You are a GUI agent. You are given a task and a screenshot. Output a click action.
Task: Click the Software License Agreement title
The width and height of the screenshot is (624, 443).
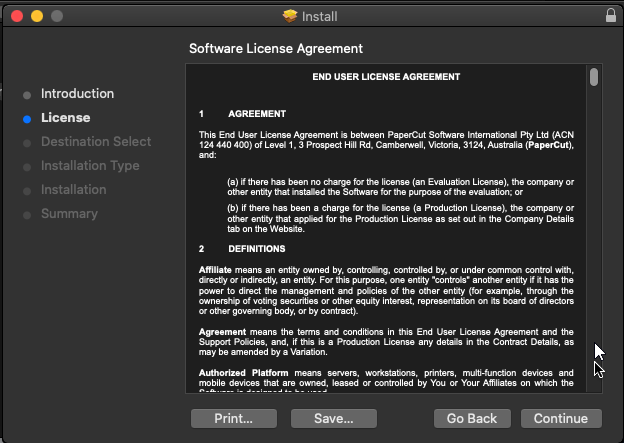pyautogui.click(x=276, y=48)
